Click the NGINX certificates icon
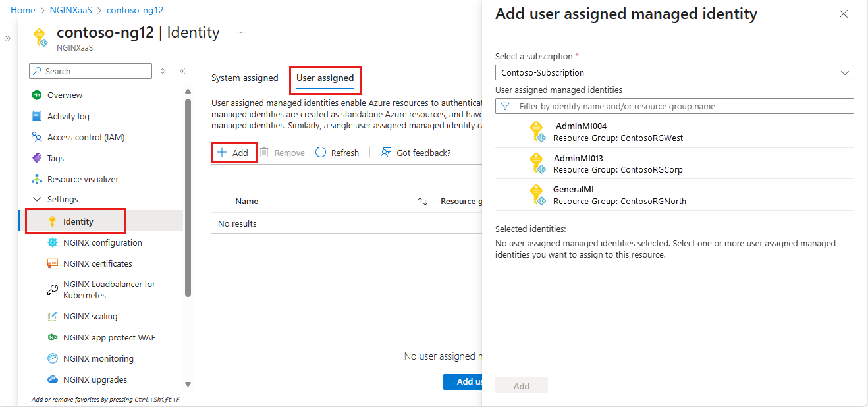The width and height of the screenshot is (868, 407). tap(53, 263)
